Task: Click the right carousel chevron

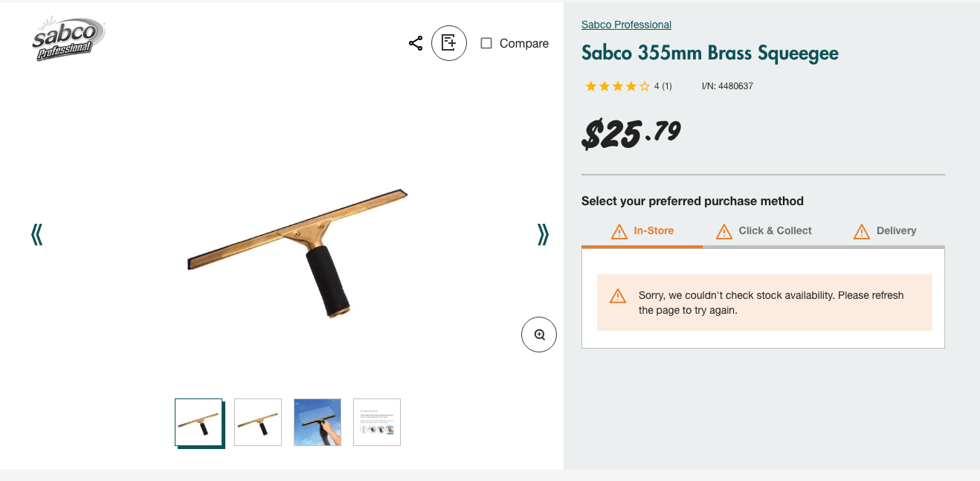Action: [x=543, y=233]
